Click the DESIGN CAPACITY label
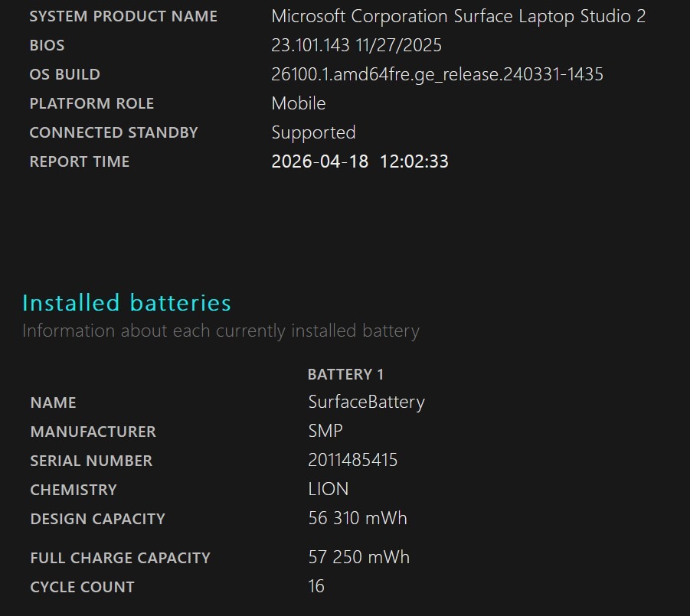The height and width of the screenshot is (616, 690). pos(97,519)
